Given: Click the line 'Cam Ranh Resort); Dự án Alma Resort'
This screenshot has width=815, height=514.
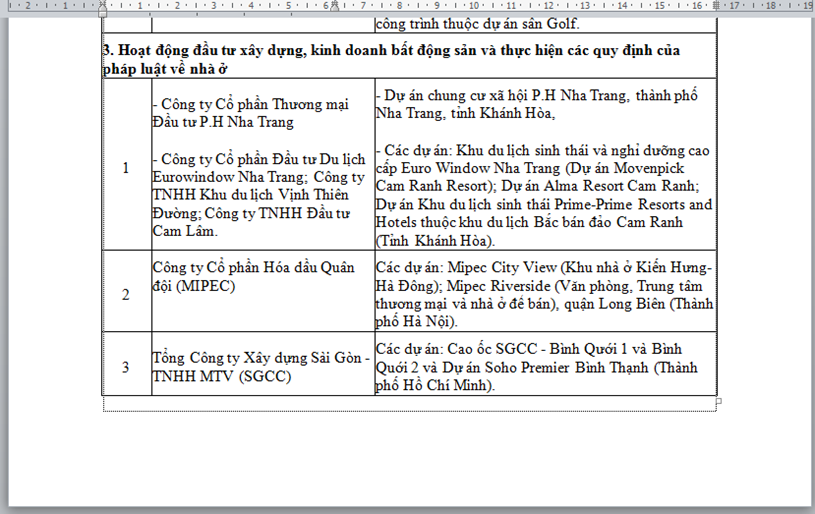Looking at the screenshot, I should [537, 186].
